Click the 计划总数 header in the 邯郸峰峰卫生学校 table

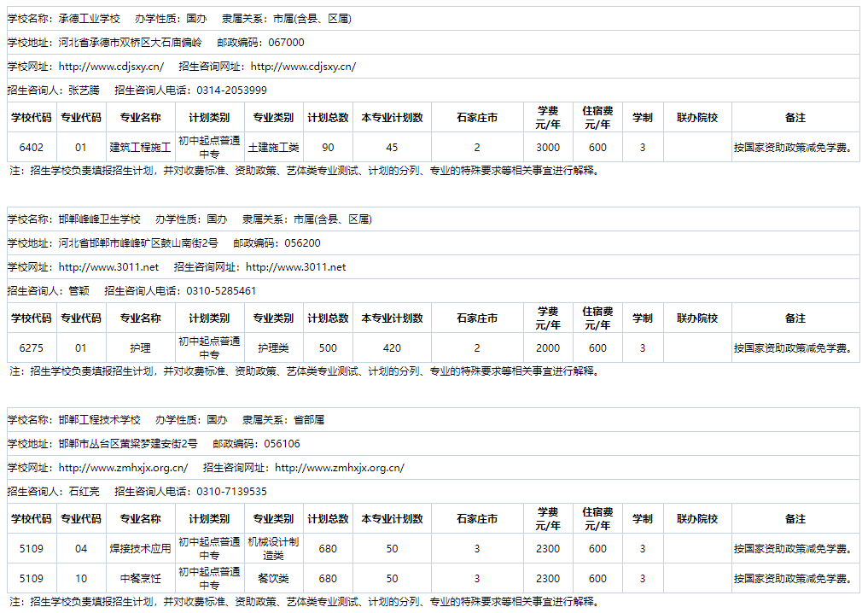(x=328, y=318)
